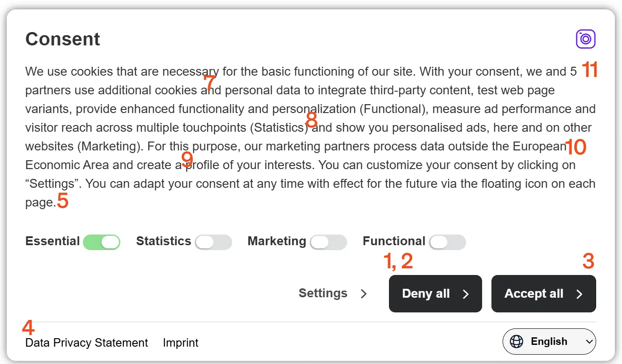The image size is (622, 364).
Task: Open the consent Settings
Action: [323, 293]
